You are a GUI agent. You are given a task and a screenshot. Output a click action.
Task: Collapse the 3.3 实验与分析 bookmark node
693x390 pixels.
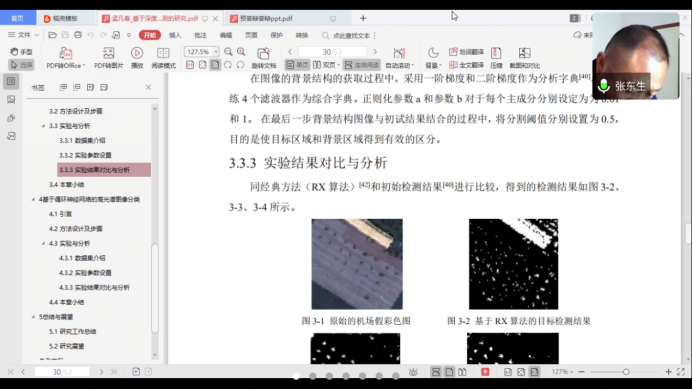[x=43, y=126]
